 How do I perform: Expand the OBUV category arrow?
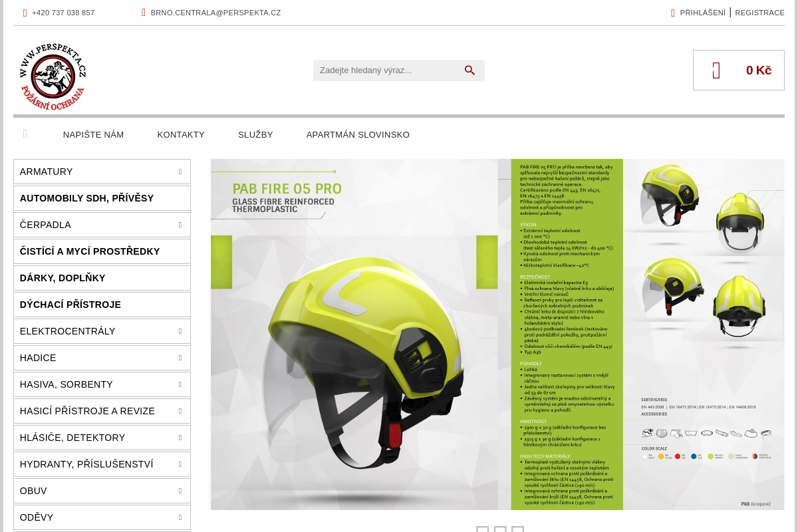[180, 491]
